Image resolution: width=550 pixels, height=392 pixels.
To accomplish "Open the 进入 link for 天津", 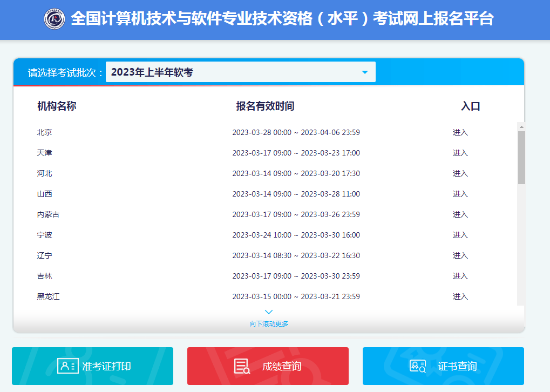I will tap(460, 153).
